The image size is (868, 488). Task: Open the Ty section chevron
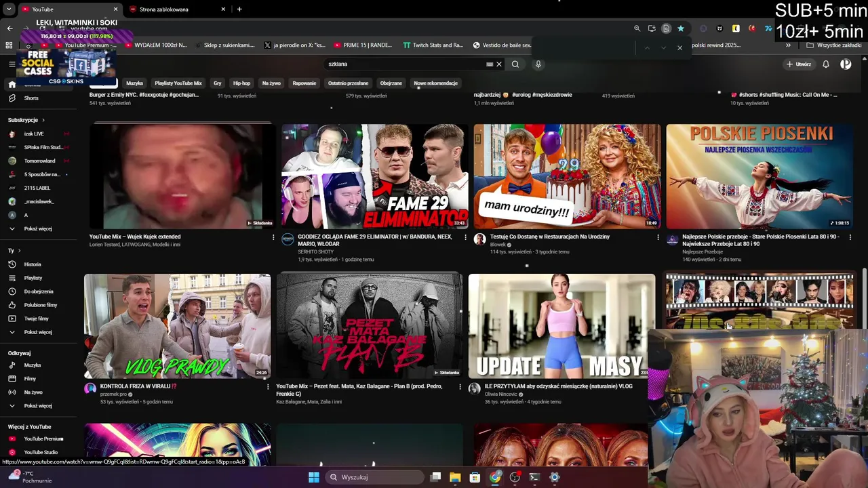(18, 251)
